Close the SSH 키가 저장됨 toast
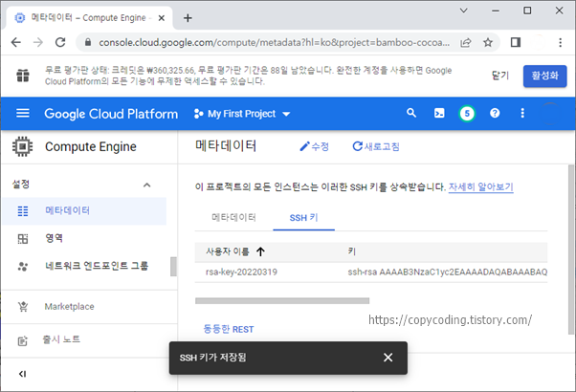Screen dimensions: 576x392 coord(388,358)
